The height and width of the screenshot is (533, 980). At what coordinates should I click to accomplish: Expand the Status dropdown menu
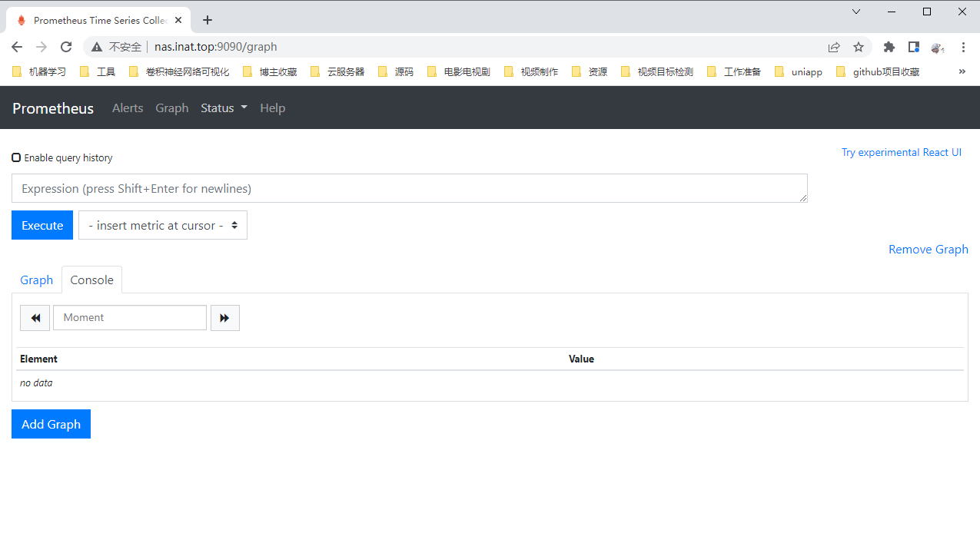click(224, 108)
